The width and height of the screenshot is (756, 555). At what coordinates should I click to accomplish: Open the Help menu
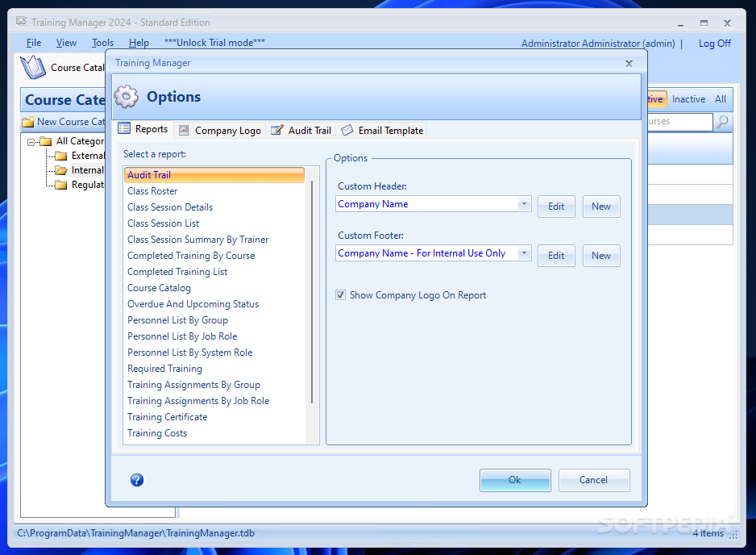pyautogui.click(x=139, y=43)
